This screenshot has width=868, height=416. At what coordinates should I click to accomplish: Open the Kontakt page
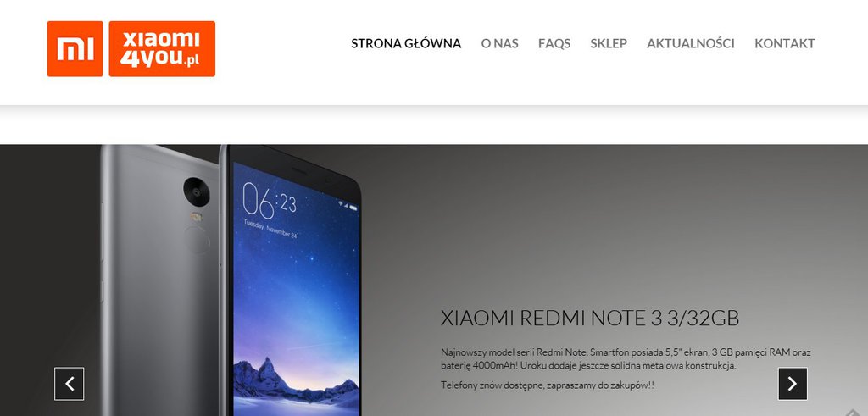784,43
